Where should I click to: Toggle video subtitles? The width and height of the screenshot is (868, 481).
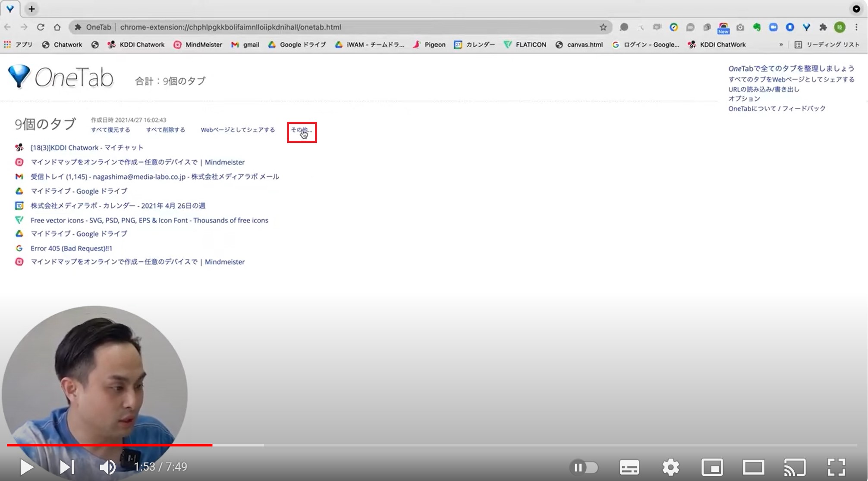629,467
